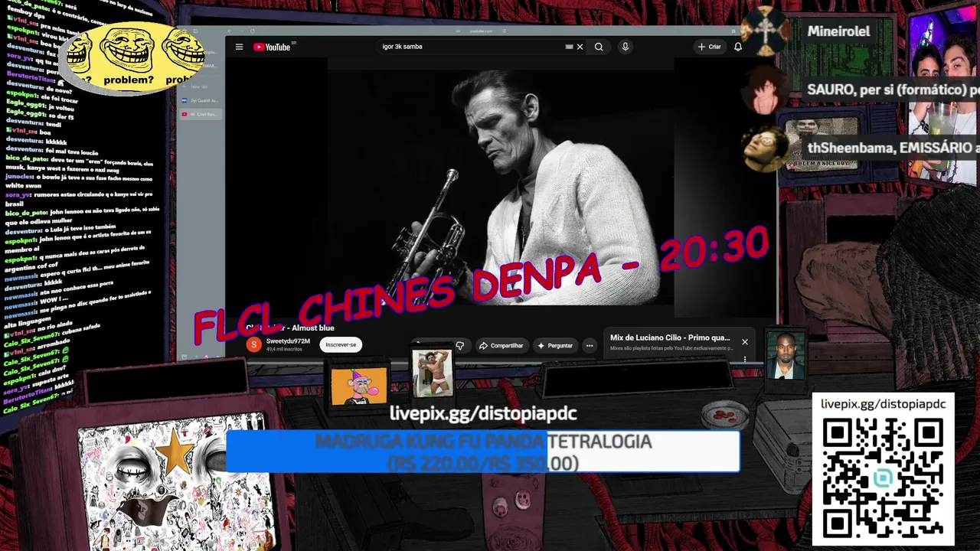Open YouTube notifications bell

[738, 47]
